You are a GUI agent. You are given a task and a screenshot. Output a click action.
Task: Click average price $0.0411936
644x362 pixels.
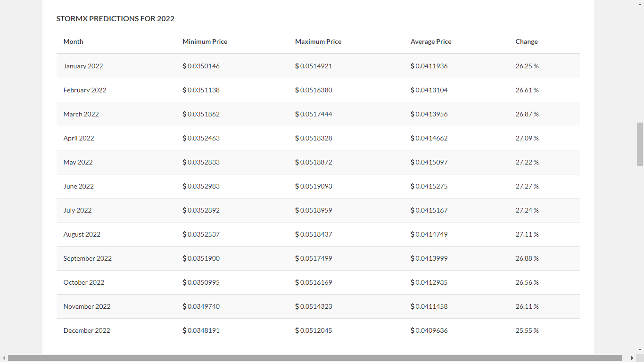(429, 66)
